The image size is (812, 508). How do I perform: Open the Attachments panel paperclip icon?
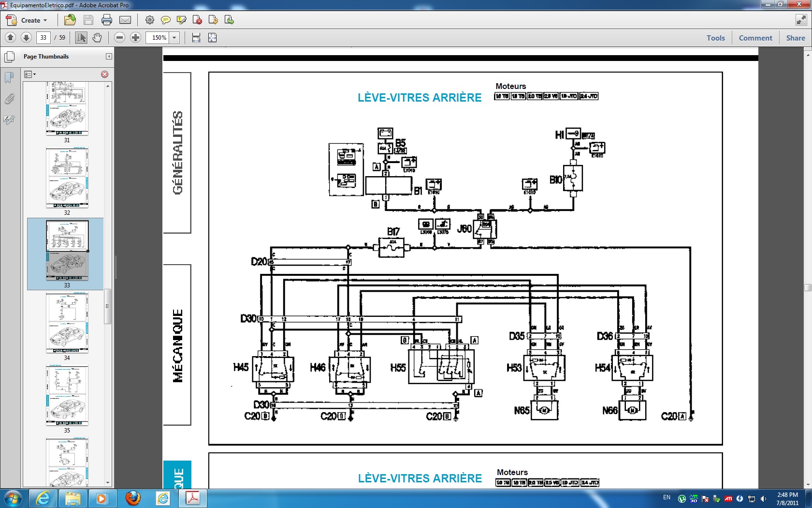pos(9,99)
